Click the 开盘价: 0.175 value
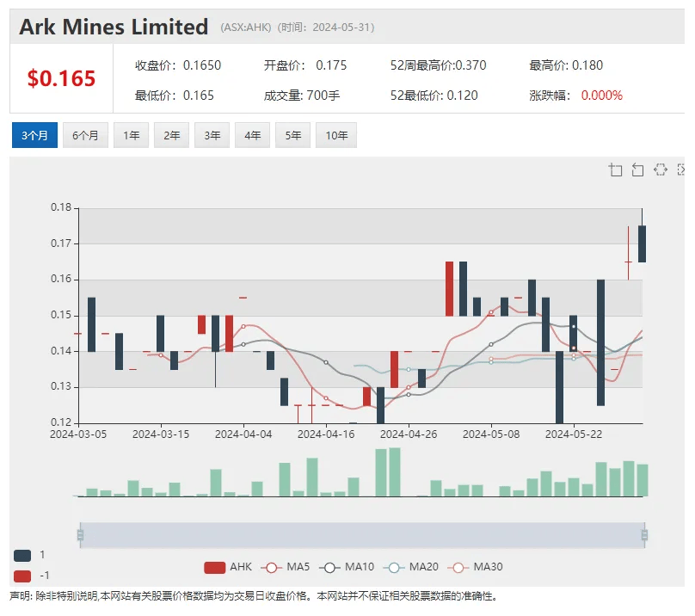The height and width of the screenshot is (616, 695). coord(305,65)
